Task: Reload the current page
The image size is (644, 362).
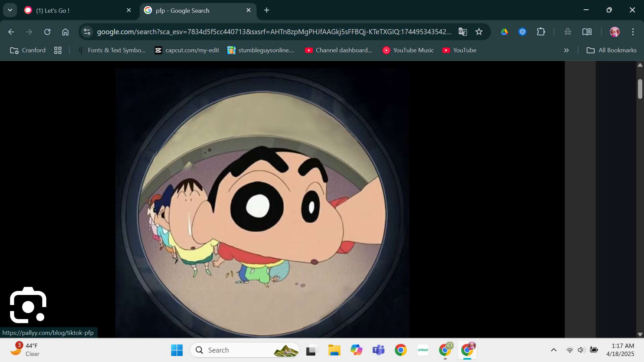Action: click(47, 32)
